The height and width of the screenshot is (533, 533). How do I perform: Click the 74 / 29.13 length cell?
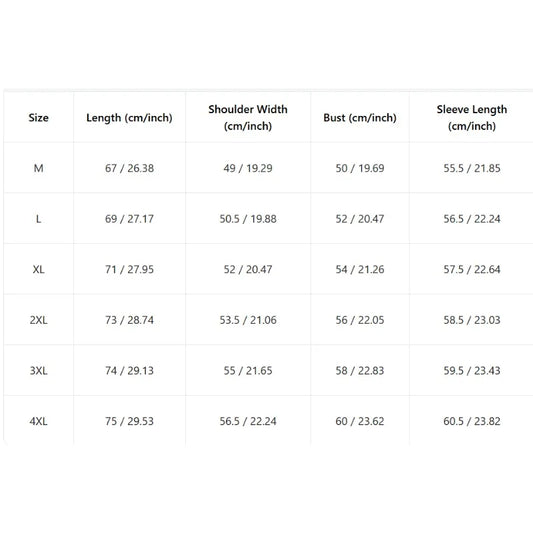click(x=129, y=371)
